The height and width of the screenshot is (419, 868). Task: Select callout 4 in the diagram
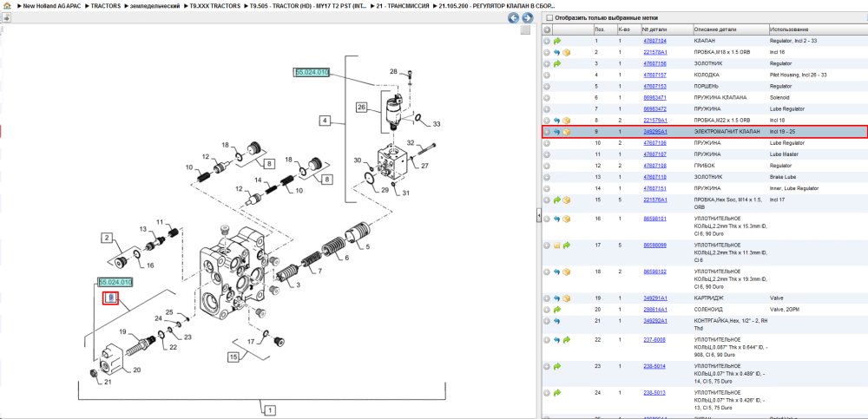click(x=325, y=120)
